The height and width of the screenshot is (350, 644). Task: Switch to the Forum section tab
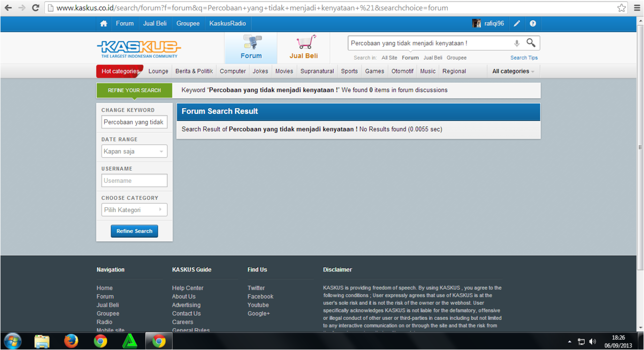(x=251, y=48)
